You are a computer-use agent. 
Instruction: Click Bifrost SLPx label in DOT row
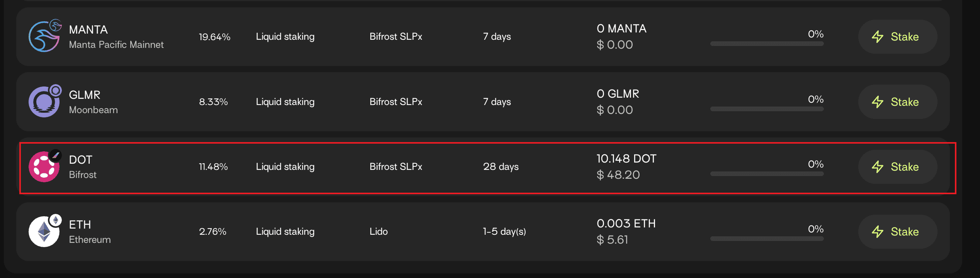396,167
